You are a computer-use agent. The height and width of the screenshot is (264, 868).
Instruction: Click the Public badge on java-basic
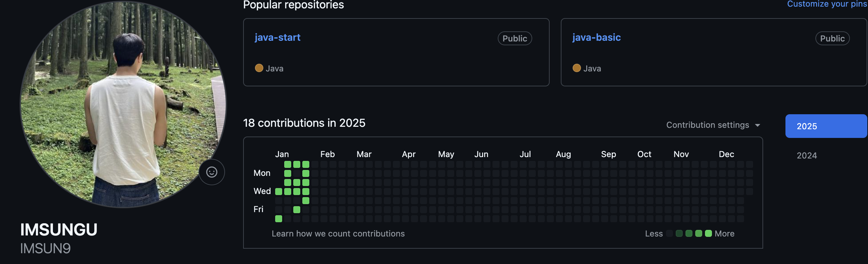pos(832,38)
